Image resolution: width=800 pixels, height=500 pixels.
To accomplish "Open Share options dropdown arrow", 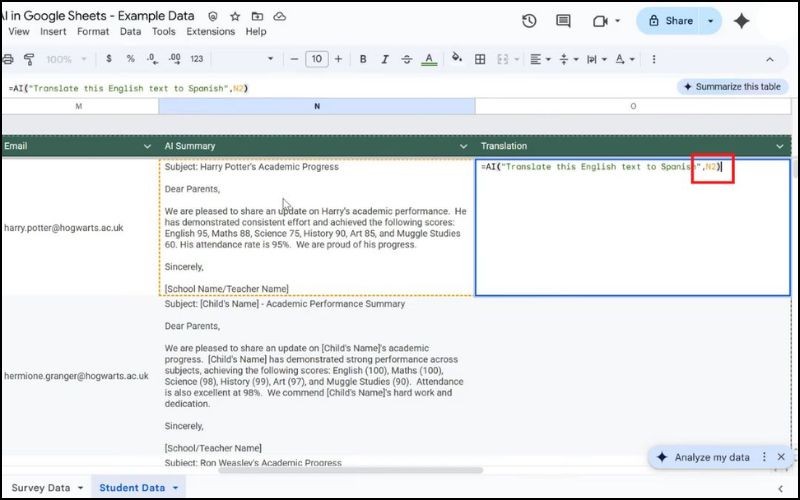I will pyautogui.click(x=710, y=21).
